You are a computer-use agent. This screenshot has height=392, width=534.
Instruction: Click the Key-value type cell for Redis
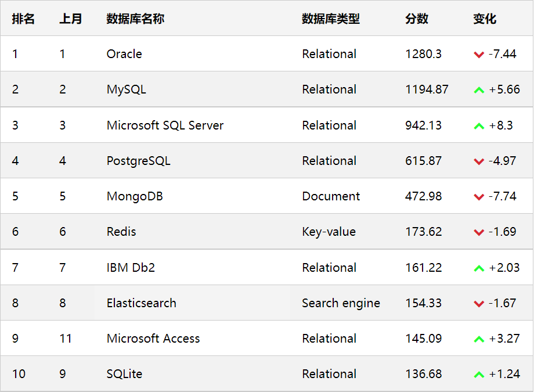coord(329,232)
